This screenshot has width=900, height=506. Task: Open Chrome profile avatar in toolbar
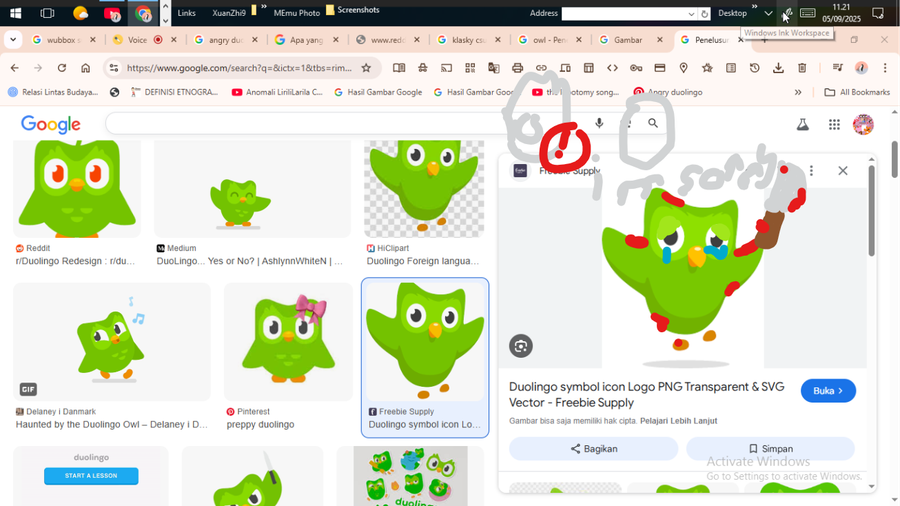point(861,68)
